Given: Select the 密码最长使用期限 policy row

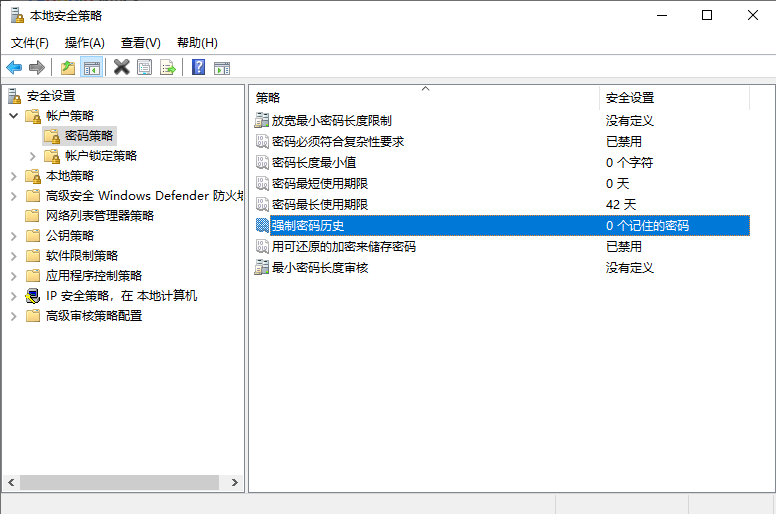Looking at the screenshot, I should 502,204.
